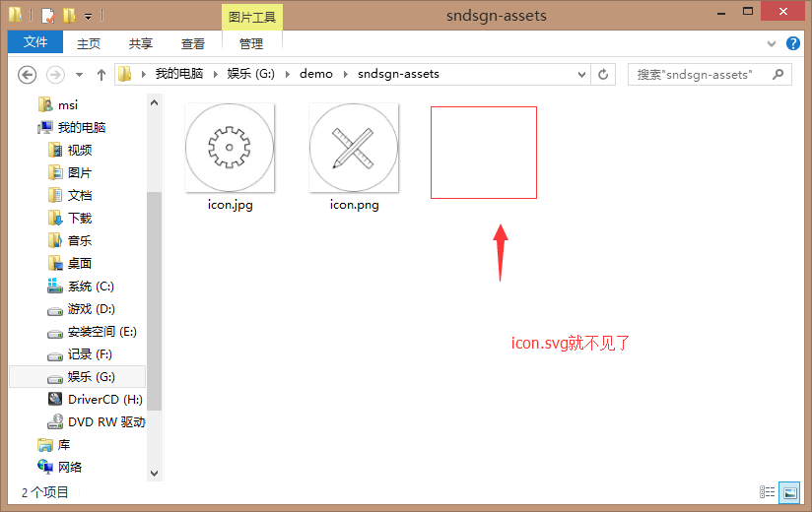Open the 文档 folder in sidebar
The height and width of the screenshot is (512, 812).
[x=80, y=196]
